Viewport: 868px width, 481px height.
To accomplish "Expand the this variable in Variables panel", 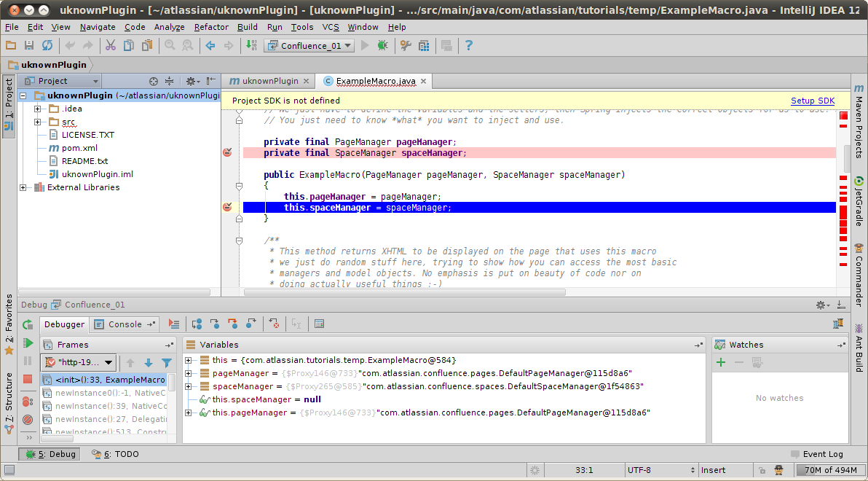I will coord(187,360).
